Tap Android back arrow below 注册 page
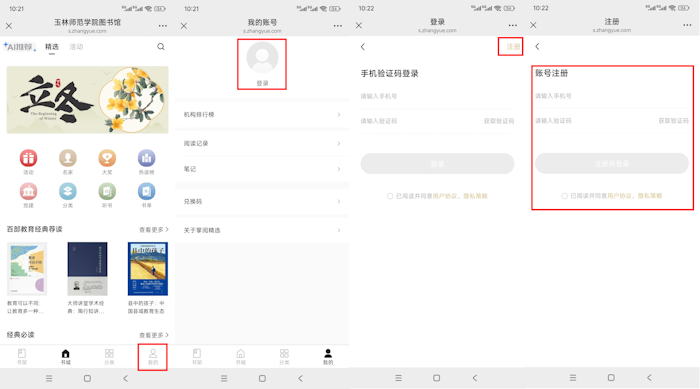The image size is (700, 389). point(650,378)
